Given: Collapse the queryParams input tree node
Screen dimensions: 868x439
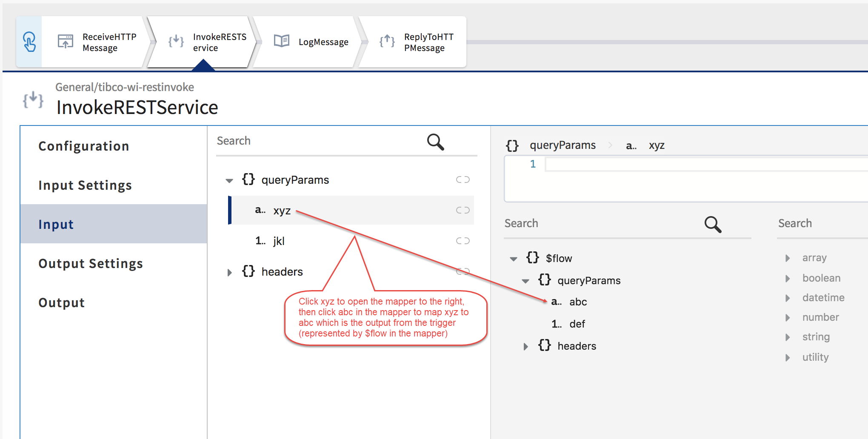Looking at the screenshot, I should 229,180.
